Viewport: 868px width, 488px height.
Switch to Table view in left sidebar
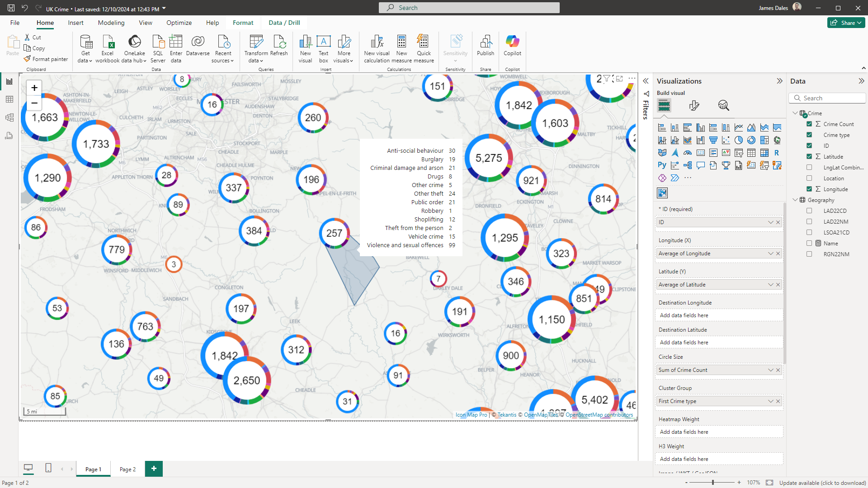click(9, 99)
